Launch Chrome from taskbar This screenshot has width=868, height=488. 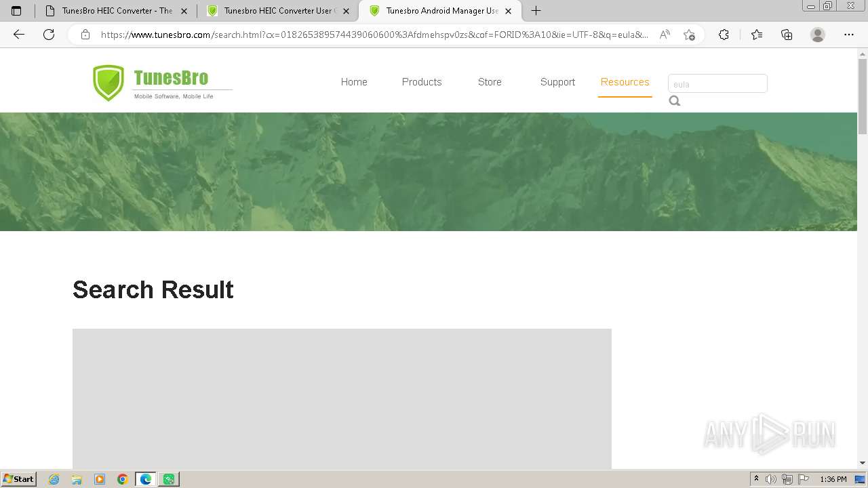coord(123,479)
